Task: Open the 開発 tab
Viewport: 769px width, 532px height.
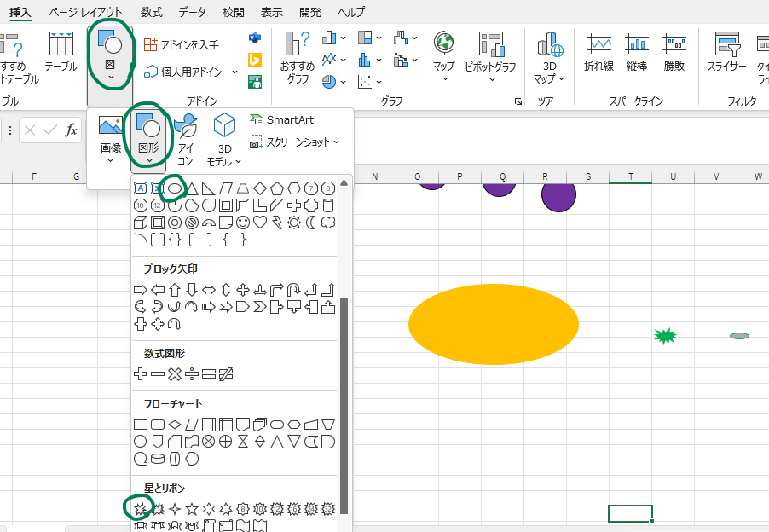Action: tap(310, 12)
